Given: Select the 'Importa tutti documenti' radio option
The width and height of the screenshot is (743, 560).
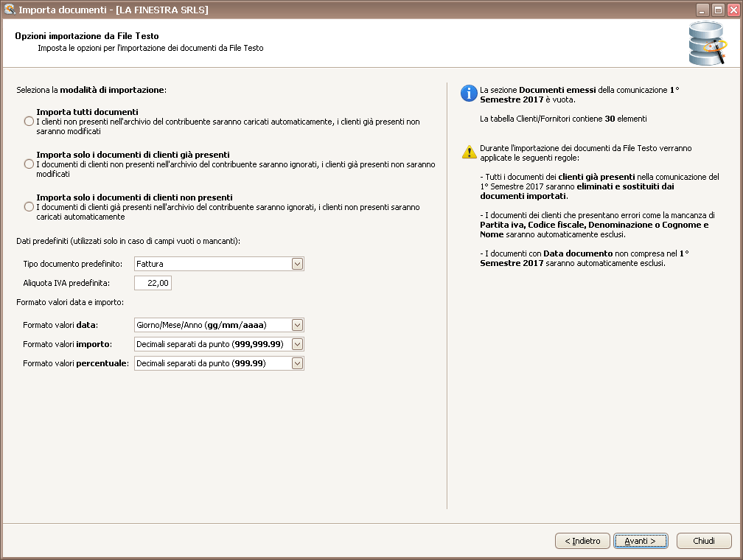Looking at the screenshot, I should pos(29,122).
